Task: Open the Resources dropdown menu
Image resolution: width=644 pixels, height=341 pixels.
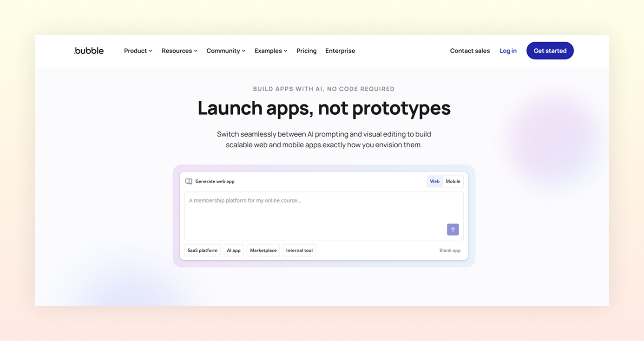Action: pos(179,51)
